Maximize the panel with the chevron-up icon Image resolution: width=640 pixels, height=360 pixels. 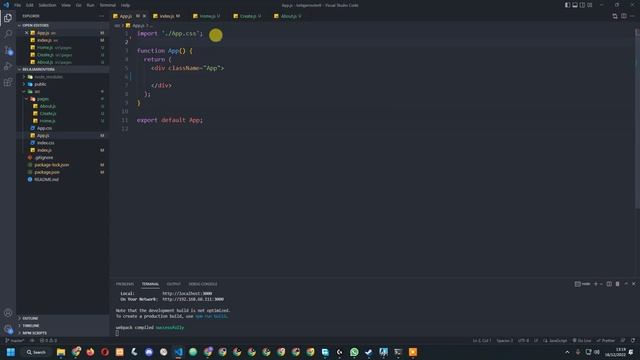tap(626, 284)
